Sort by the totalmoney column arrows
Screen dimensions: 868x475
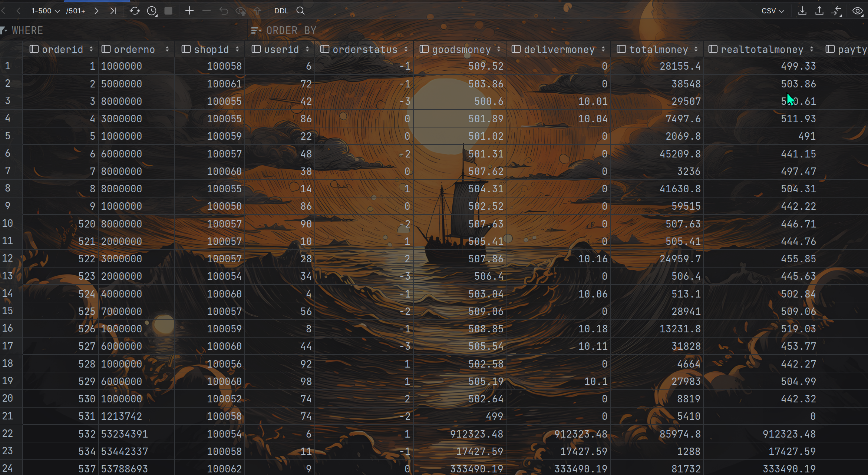(x=696, y=49)
